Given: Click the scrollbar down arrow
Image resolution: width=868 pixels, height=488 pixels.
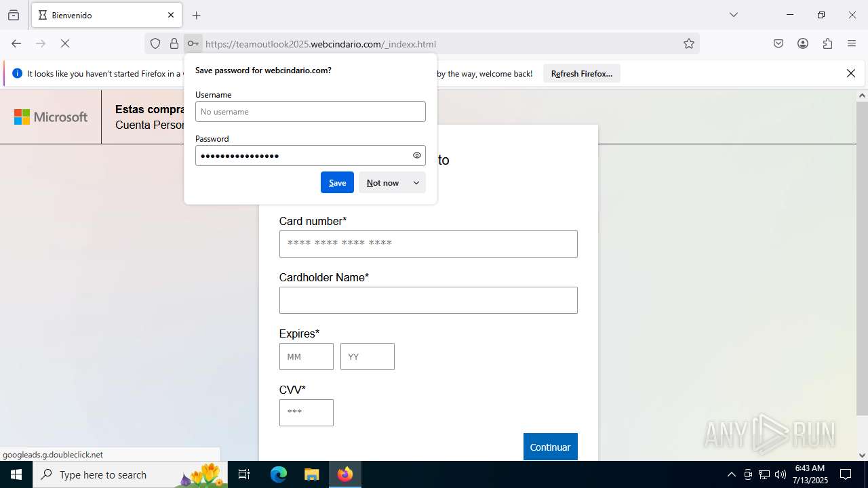Looking at the screenshot, I should (x=862, y=455).
